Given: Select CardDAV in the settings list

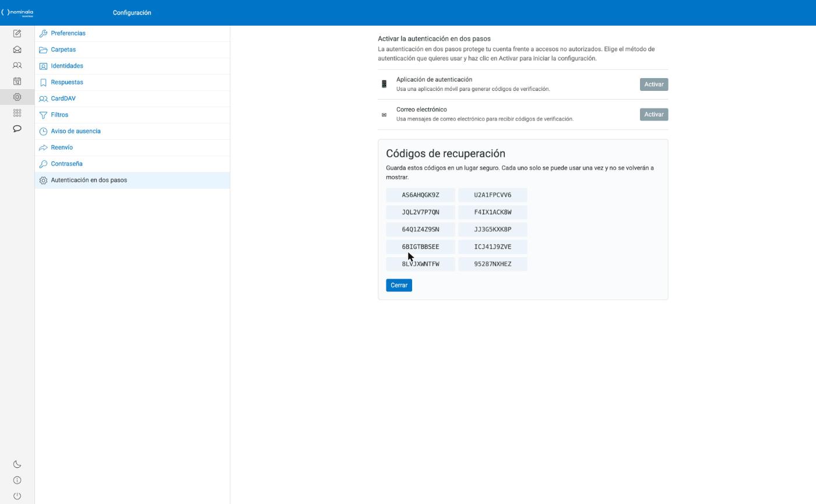Looking at the screenshot, I should coord(132,98).
